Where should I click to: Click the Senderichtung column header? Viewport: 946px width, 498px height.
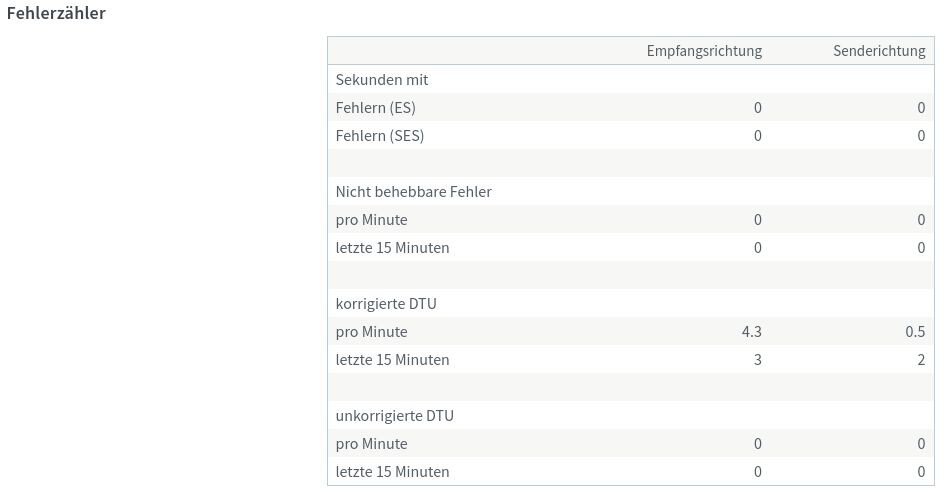[x=879, y=51]
